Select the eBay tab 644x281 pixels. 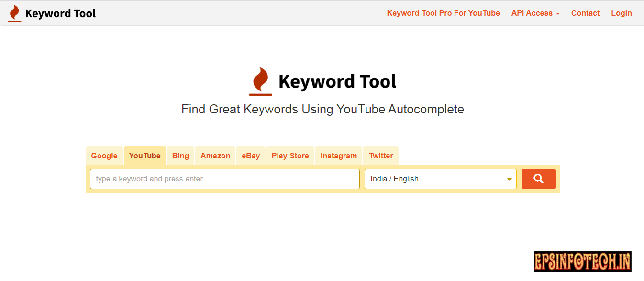tap(251, 155)
